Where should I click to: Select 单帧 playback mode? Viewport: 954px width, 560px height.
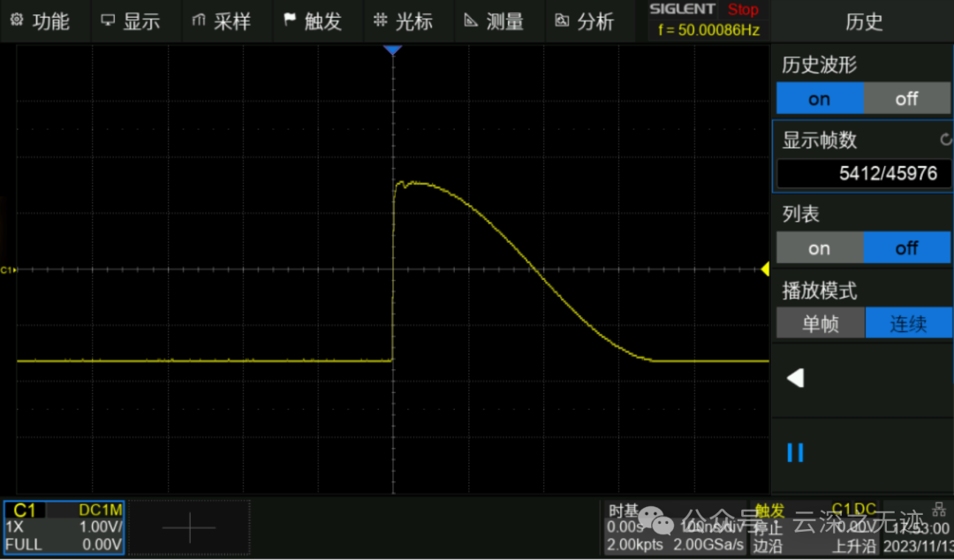click(x=821, y=322)
